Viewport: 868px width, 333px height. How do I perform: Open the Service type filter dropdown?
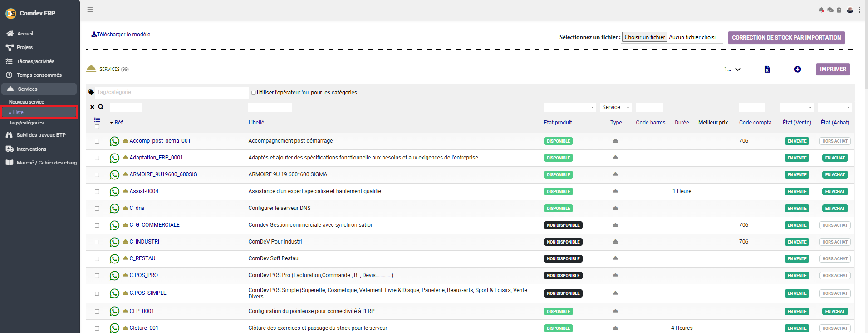[616, 107]
